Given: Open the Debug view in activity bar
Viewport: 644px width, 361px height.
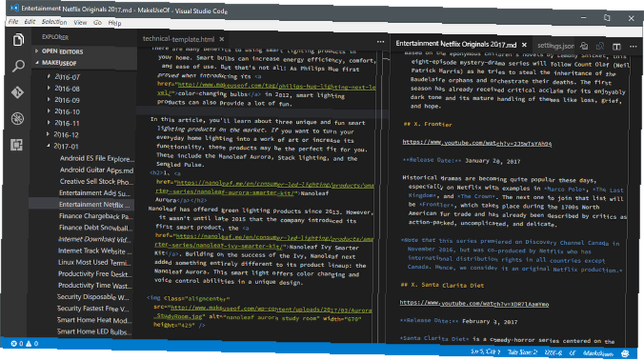Looking at the screenshot, I should click(x=17, y=119).
